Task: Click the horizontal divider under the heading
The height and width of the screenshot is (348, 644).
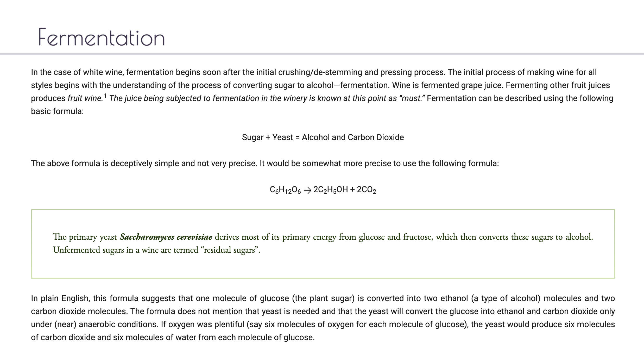Action: tap(322, 54)
